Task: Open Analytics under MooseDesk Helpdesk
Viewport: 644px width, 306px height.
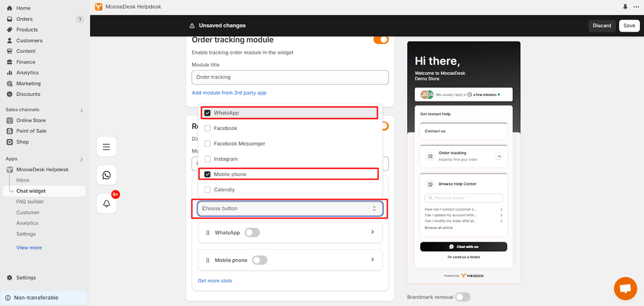Action: pos(27,223)
